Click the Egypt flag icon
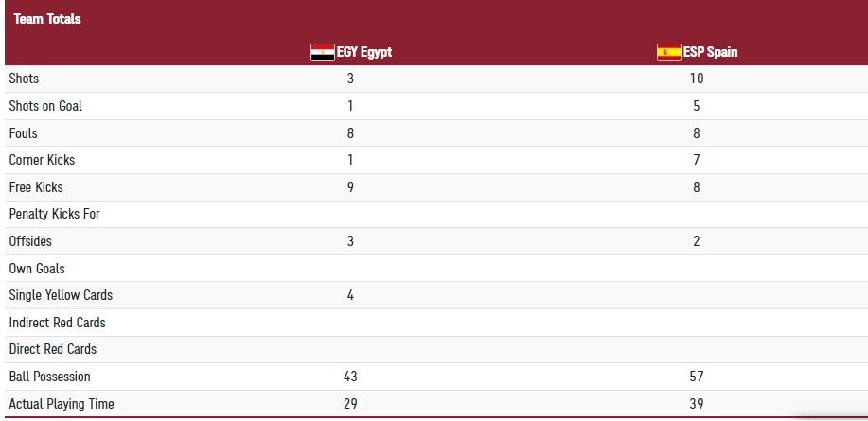Screen dimensions: 868x421 [323, 52]
